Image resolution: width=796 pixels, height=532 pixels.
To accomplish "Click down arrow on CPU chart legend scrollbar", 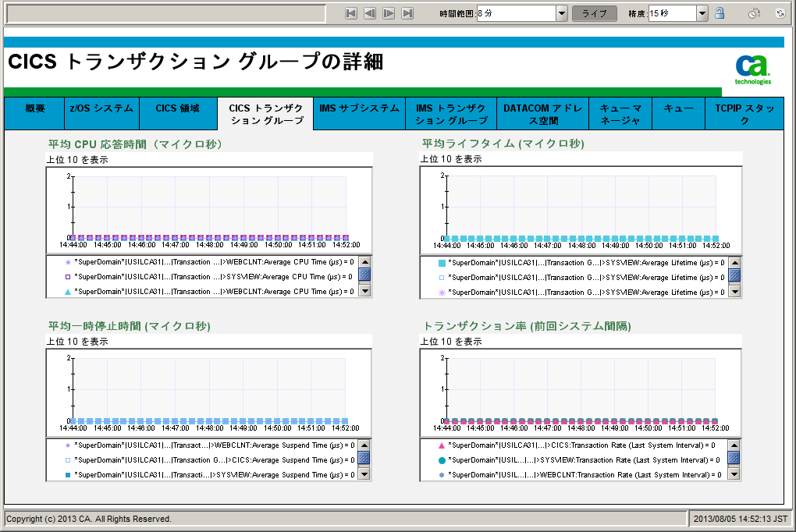I will coord(364,293).
